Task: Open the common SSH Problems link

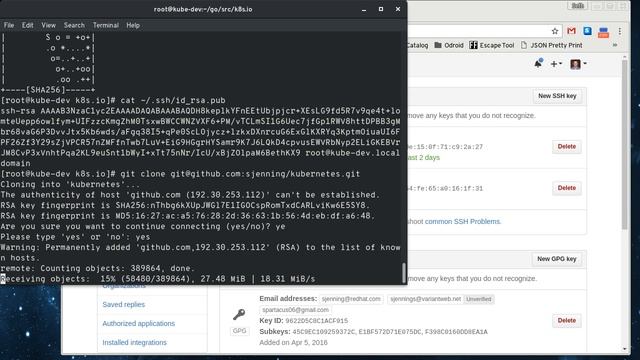Action: [462, 222]
